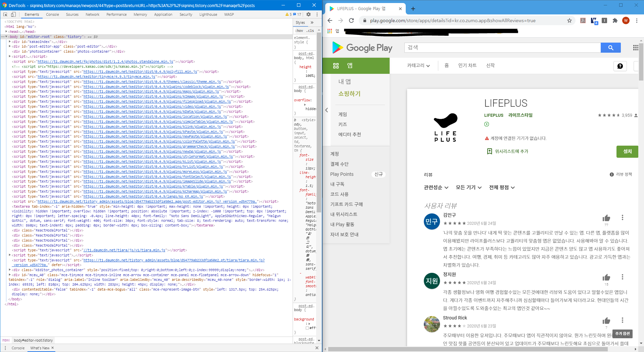Toggle the device toolbar icon in DevTools
Image resolution: width=644 pixels, height=352 pixels.
(13, 14)
